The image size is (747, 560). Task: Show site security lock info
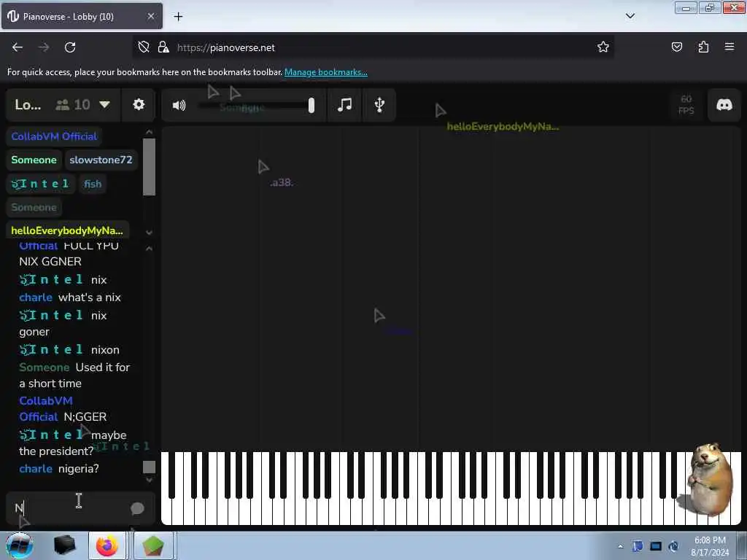163,47
